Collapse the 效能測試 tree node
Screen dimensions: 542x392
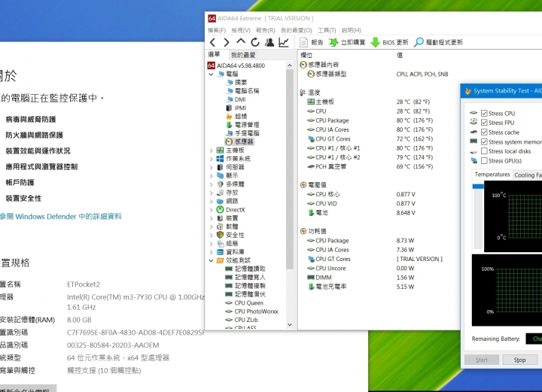pos(212,260)
